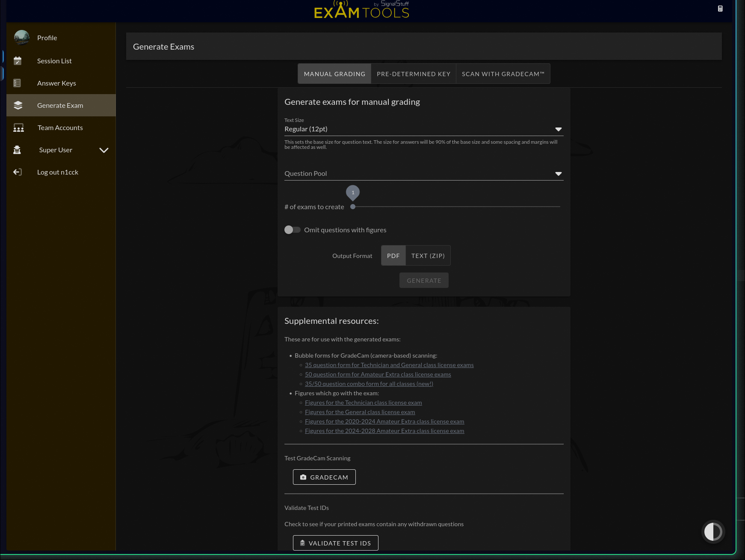
Task: Open 50 question Amateur Extra form link
Action: 378,374
